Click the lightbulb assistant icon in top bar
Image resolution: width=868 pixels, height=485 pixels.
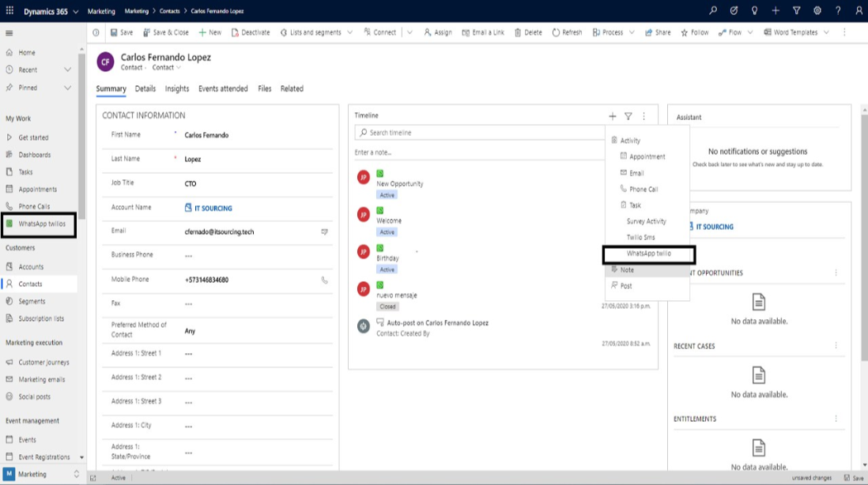754,10
